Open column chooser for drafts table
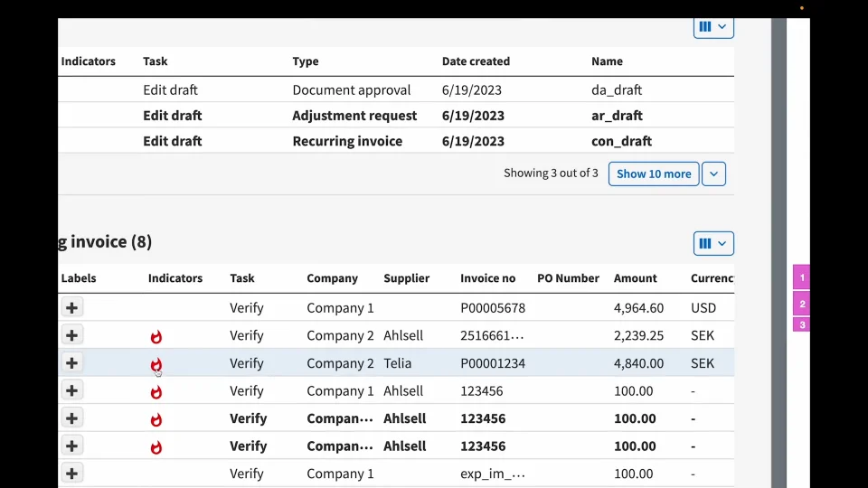The width and height of the screenshot is (868, 488). pyautogui.click(x=712, y=27)
